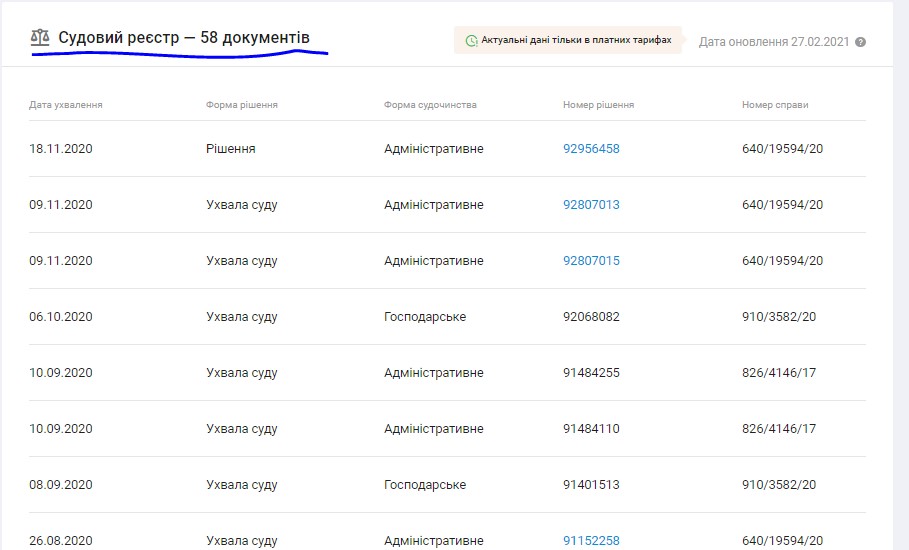This screenshot has height=550, width=909.
Task: Click decision number 91401513
Action: (591, 485)
